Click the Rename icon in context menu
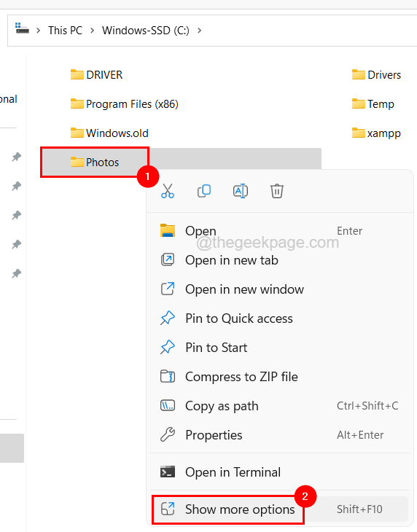The image size is (417, 532). 241,191
